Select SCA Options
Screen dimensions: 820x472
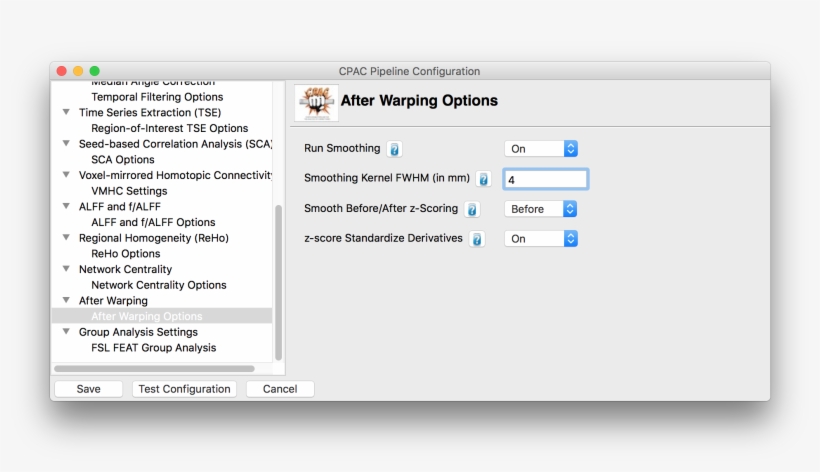point(123,159)
